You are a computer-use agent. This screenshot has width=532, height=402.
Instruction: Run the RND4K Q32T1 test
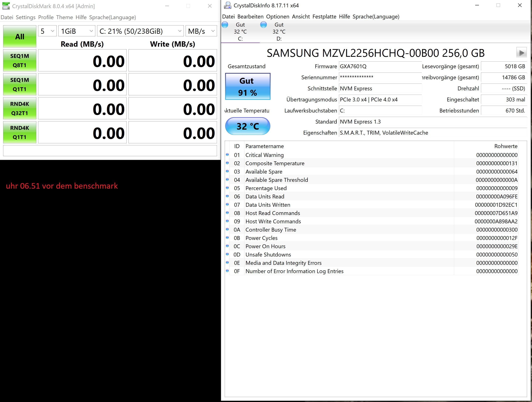pyautogui.click(x=20, y=108)
